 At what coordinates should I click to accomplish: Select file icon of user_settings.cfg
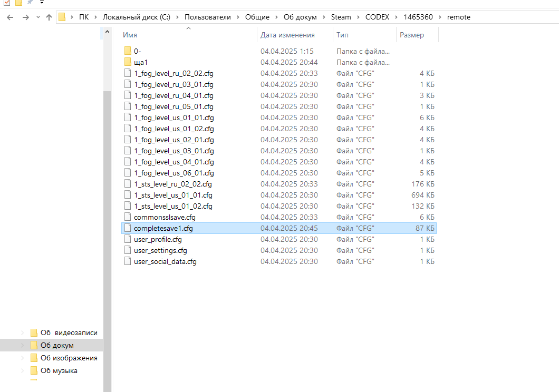tap(128, 250)
